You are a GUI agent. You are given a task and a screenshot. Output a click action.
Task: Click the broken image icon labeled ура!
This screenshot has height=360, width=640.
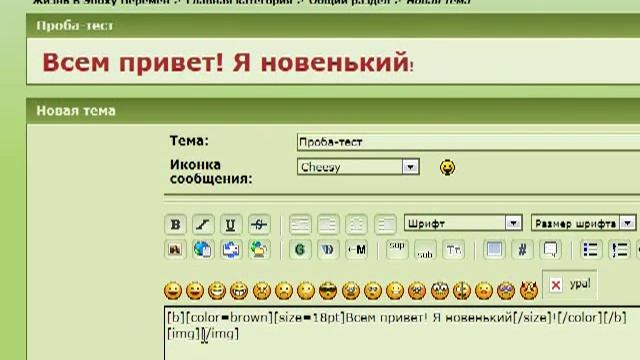coord(569,284)
